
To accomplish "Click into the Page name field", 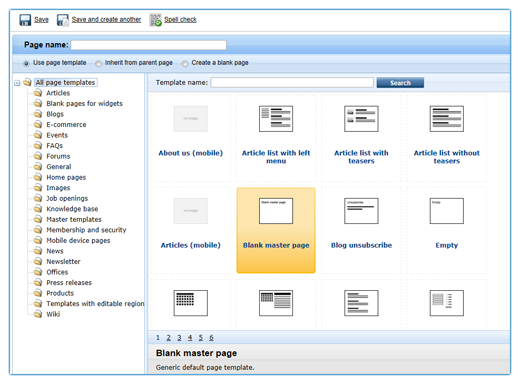I will 149,45.
